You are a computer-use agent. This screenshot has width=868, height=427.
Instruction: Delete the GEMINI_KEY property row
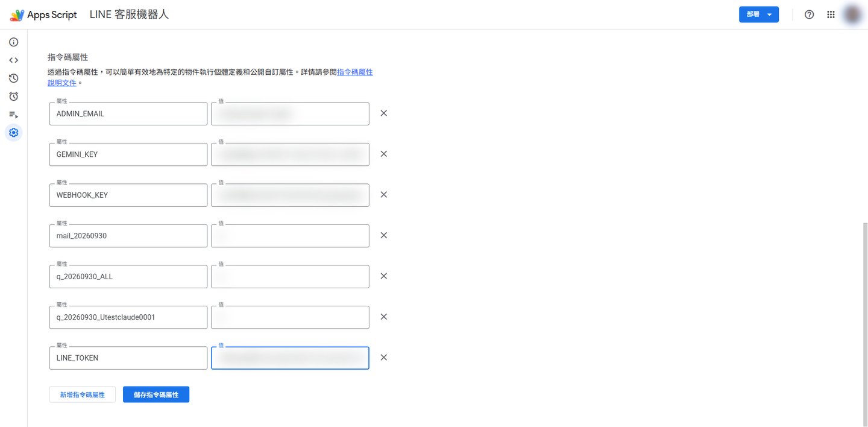tap(383, 154)
